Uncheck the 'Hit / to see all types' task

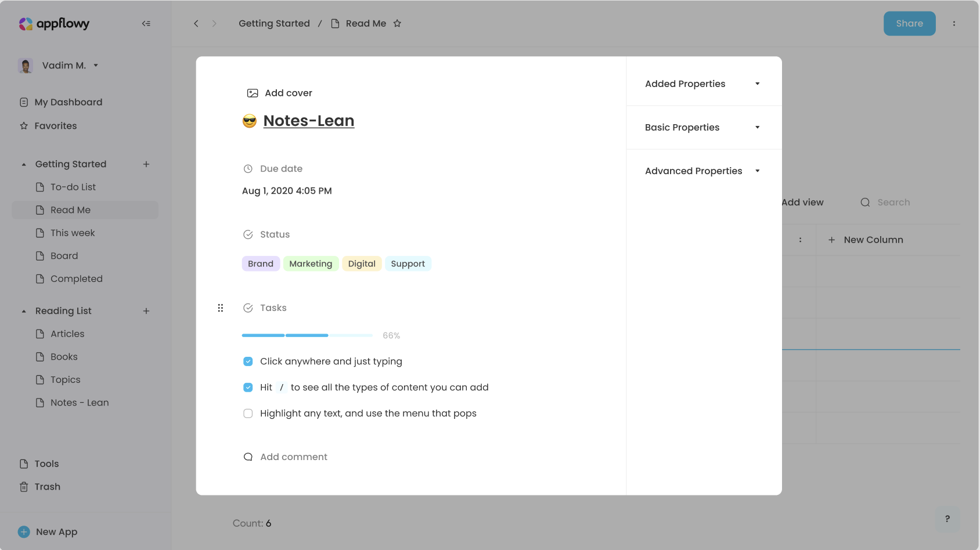pyautogui.click(x=248, y=387)
